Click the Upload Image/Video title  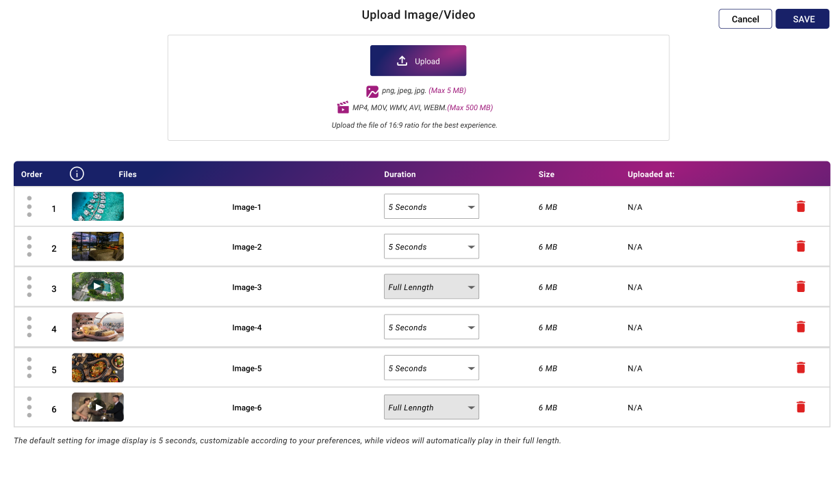tap(418, 15)
